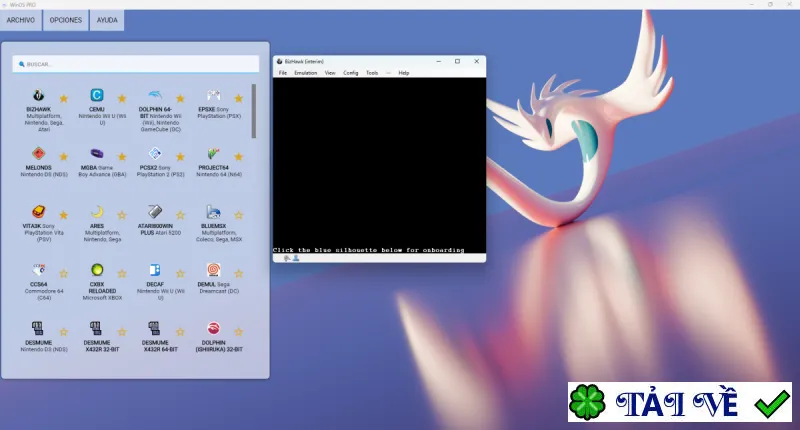The height and width of the screenshot is (430, 800).
Task: Open the ARCHIVO menu
Action: click(x=21, y=20)
